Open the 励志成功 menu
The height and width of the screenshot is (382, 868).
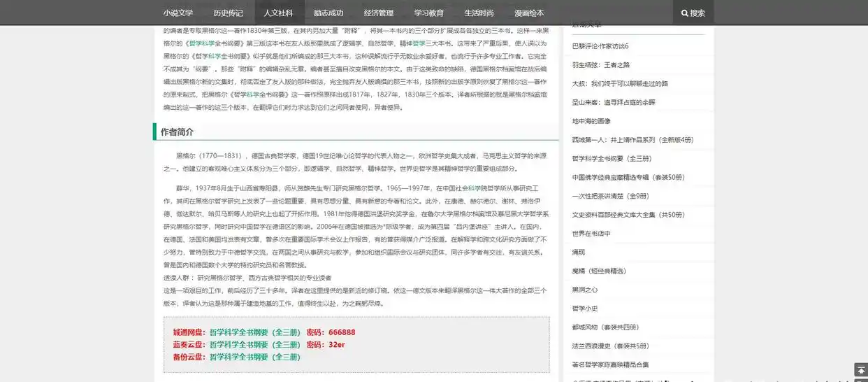click(328, 13)
